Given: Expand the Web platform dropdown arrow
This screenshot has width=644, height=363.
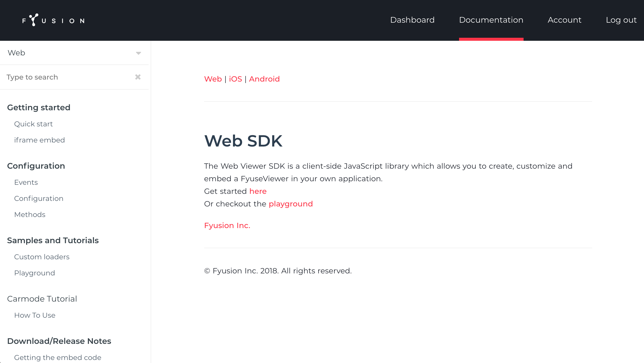Looking at the screenshot, I should click(x=138, y=53).
